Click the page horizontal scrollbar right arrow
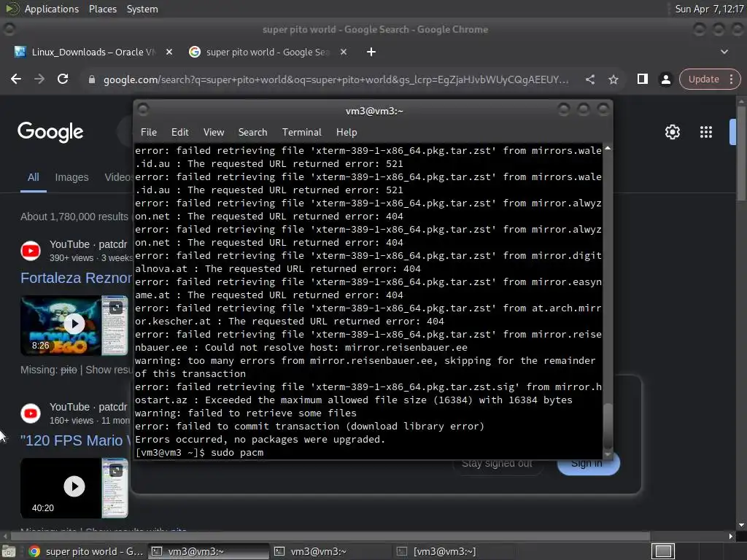Image resolution: width=747 pixels, height=560 pixels. tap(731, 536)
